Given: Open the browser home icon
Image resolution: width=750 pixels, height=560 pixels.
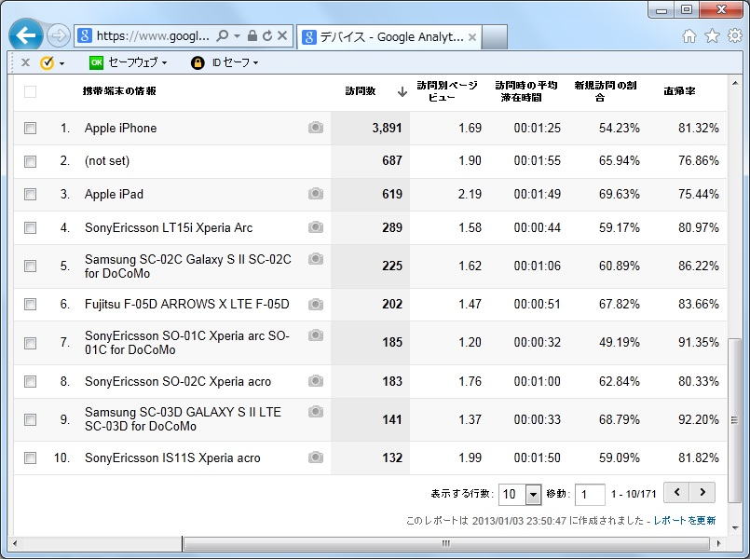Looking at the screenshot, I should [x=689, y=36].
